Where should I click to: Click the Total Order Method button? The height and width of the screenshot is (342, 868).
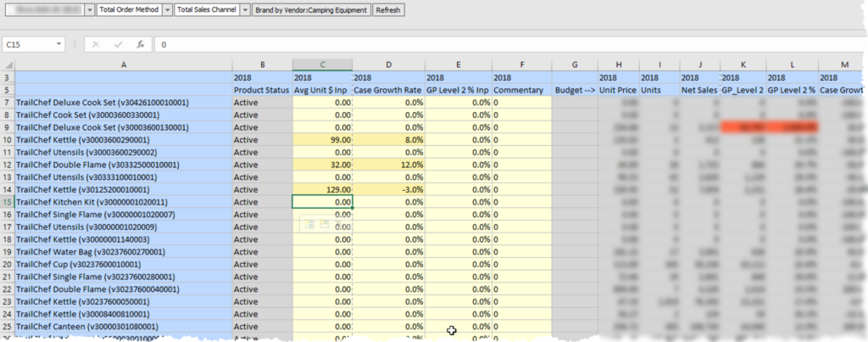pos(130,10)
